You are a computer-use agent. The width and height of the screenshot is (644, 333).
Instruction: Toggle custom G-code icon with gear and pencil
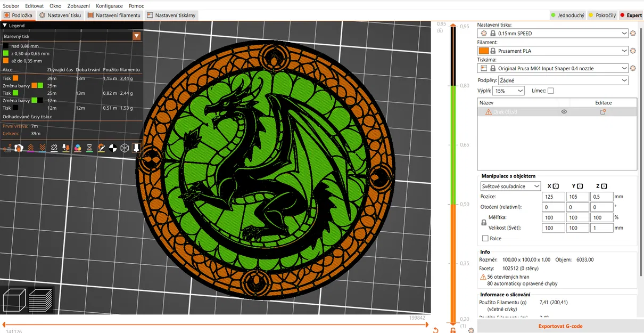(x=101, y=148)
